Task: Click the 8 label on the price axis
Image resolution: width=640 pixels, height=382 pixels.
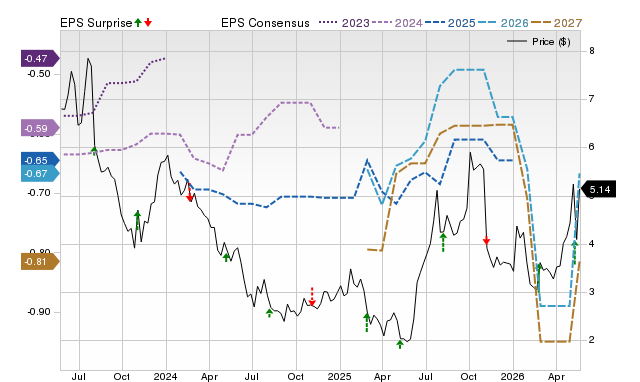Action: pyautogui.click(x=591, y=51)
